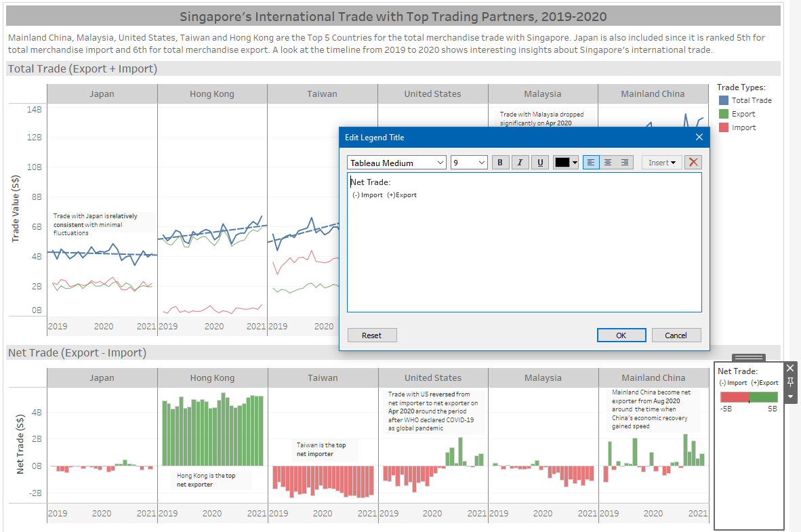The width and height of the screenshot is (801, 532).
Task: Cancel the legend title edit
Action: 676,335
